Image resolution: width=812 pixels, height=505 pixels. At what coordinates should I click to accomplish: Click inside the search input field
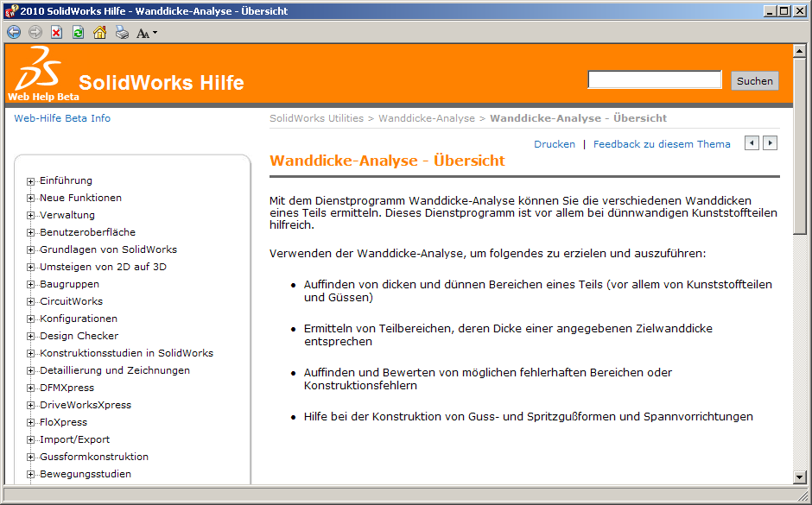click(x=655, y=79)
